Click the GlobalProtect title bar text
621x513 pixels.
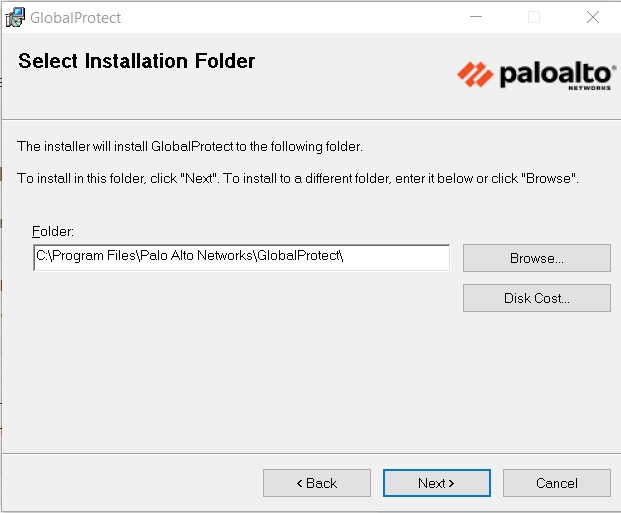(76, 18)
